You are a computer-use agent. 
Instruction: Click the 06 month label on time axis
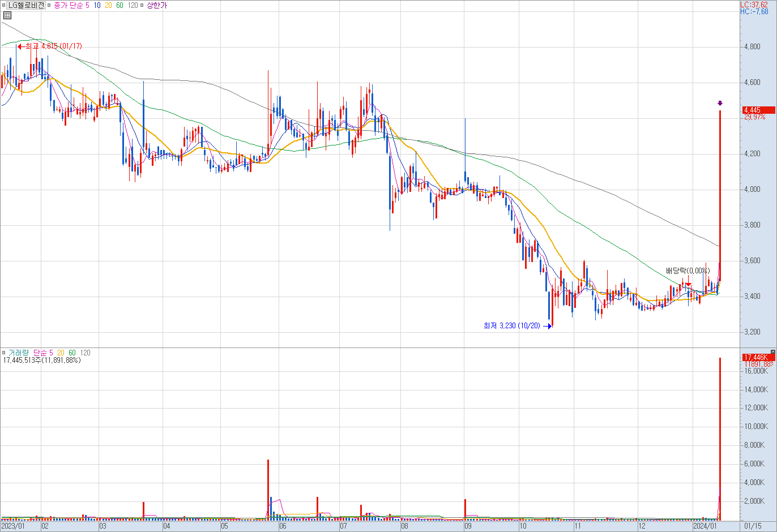(283, 526)
